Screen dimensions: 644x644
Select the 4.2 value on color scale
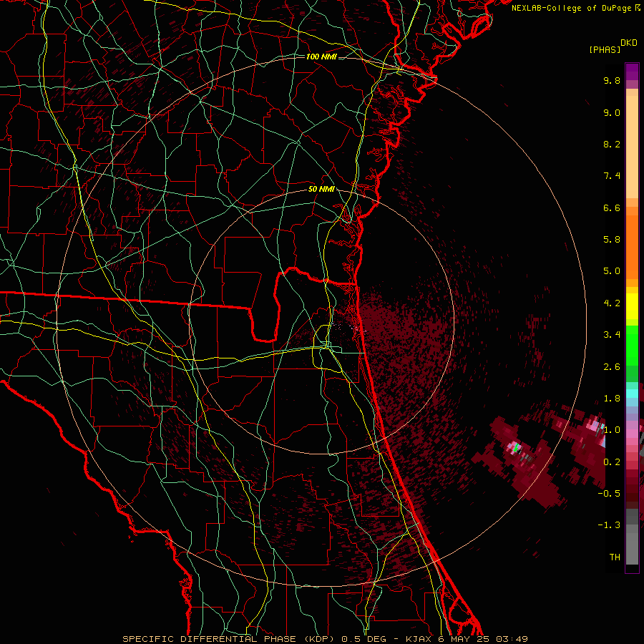point(612,303)
